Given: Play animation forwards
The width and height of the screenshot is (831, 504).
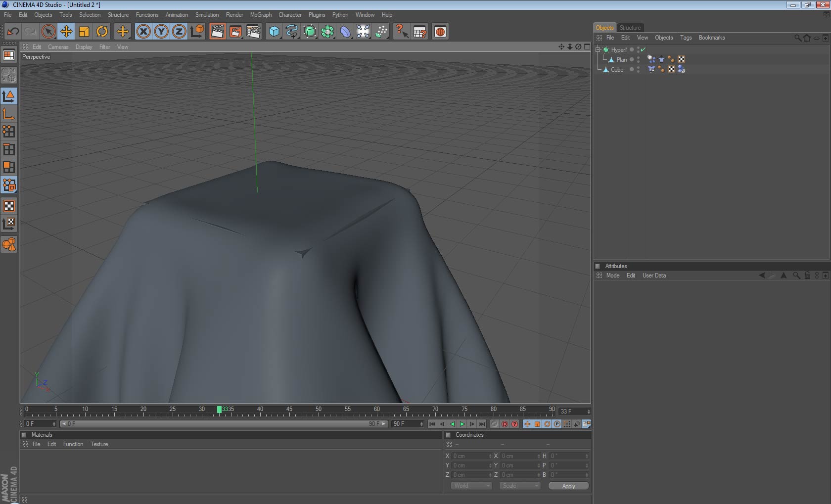Looking at the screenshot, I should pos(462,424).
